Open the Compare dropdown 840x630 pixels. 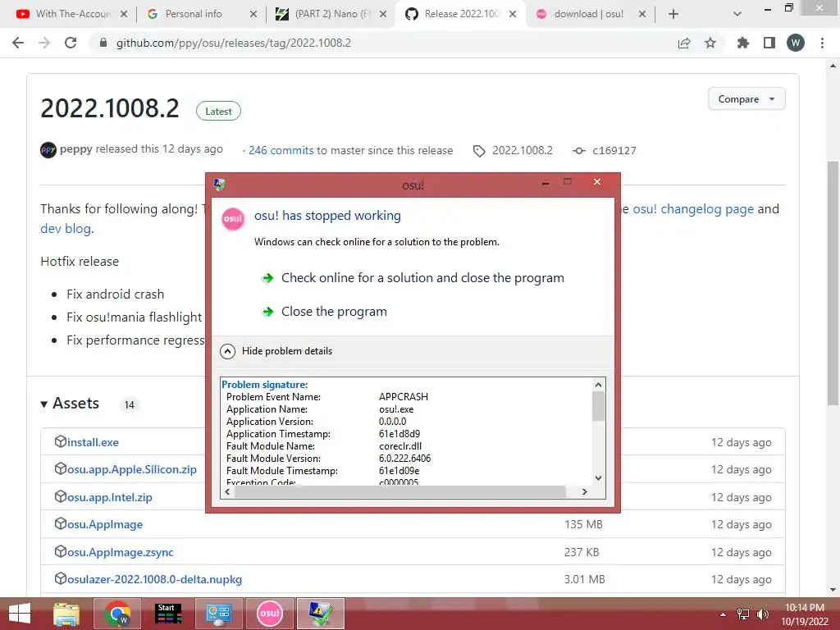[x=746, y=99]
